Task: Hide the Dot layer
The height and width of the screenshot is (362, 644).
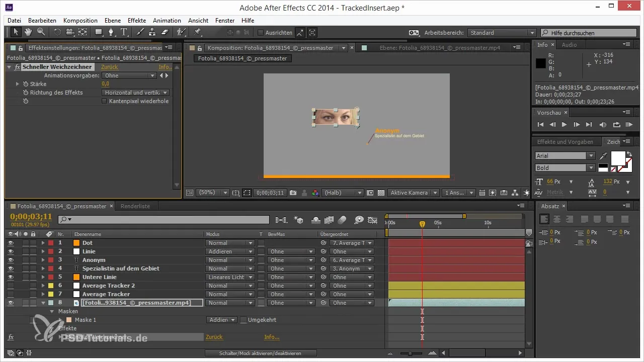Action: tap(11, 243)
